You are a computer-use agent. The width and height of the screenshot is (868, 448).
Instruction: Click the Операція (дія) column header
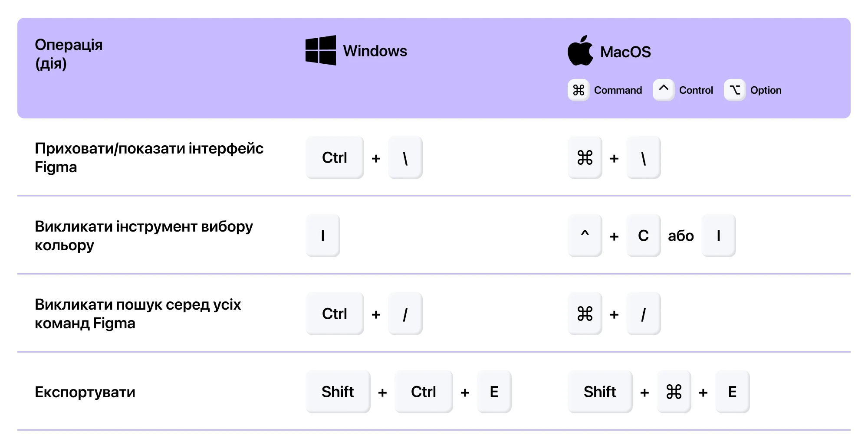click(69, 54)
